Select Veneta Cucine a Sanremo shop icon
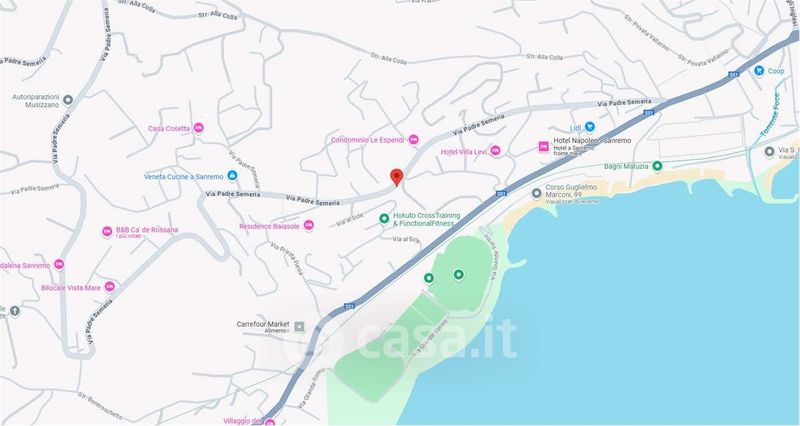The width and height of the screenshot is (800, 426). coord(232,176)
